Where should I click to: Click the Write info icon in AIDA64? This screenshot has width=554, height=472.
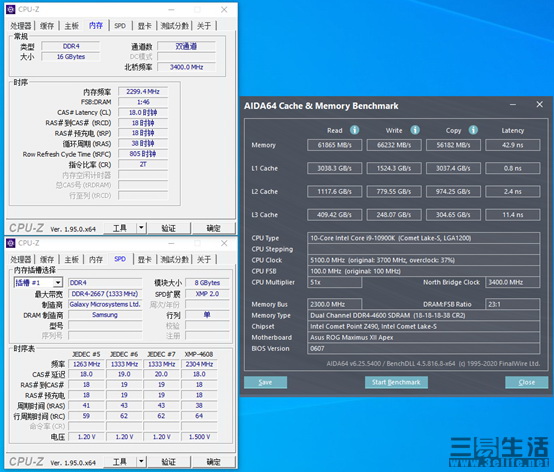pos(415,130)
